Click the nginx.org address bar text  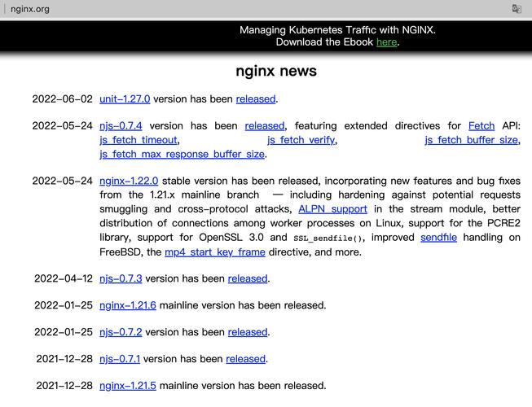(x=30, y=9)
